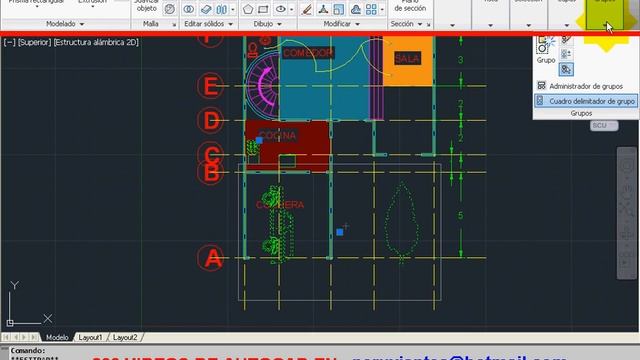This screenshot has width=640, height=360.
Task: Click Suavizar objeto button
Action: click(147, 6)
